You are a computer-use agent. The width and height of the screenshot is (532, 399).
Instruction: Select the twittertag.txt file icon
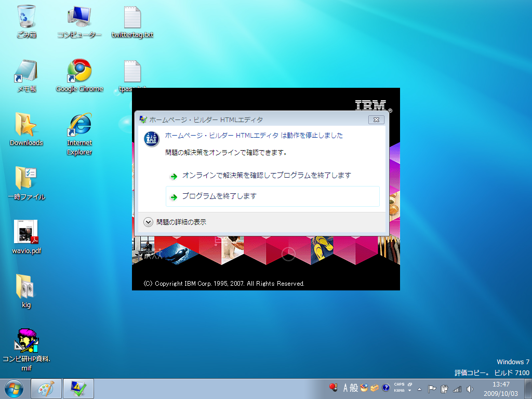(x=132, y=21)
